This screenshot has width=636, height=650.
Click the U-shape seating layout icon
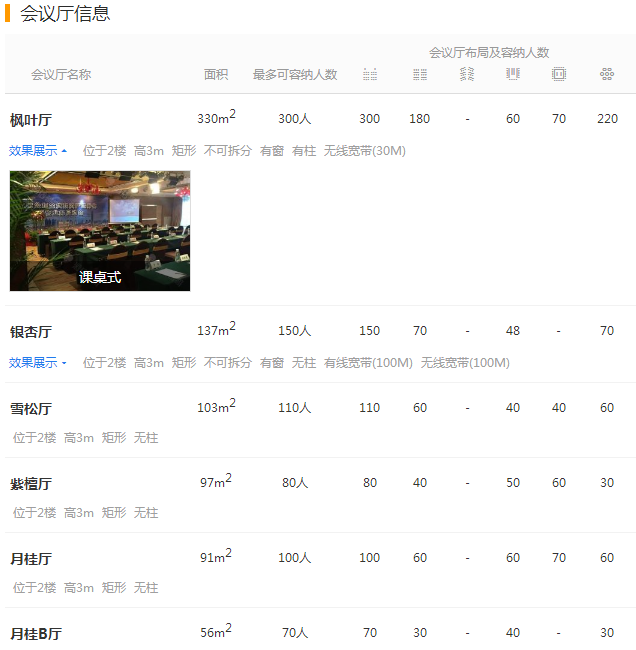pyautogui.click(x=513, y=75)
